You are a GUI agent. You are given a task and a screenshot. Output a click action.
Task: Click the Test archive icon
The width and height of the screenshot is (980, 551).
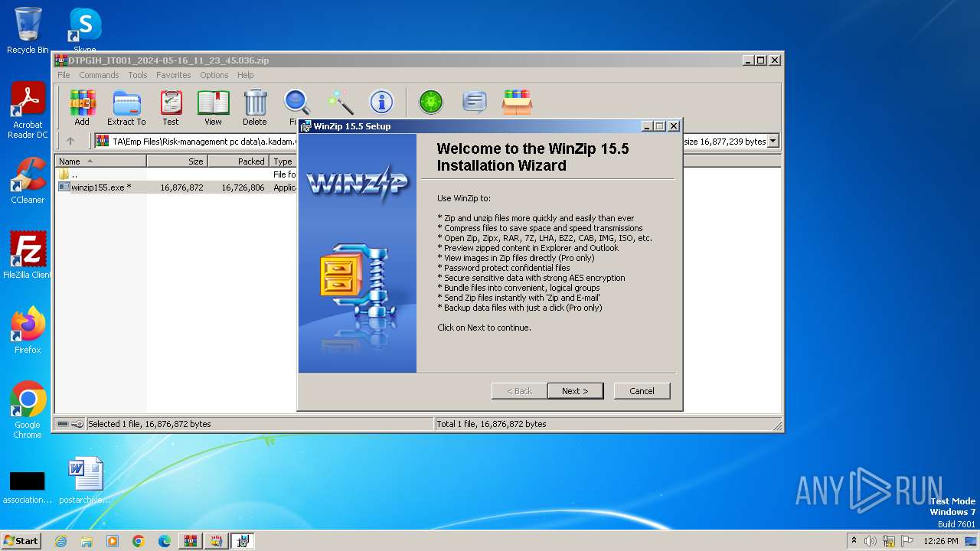(x=171, y=107)
